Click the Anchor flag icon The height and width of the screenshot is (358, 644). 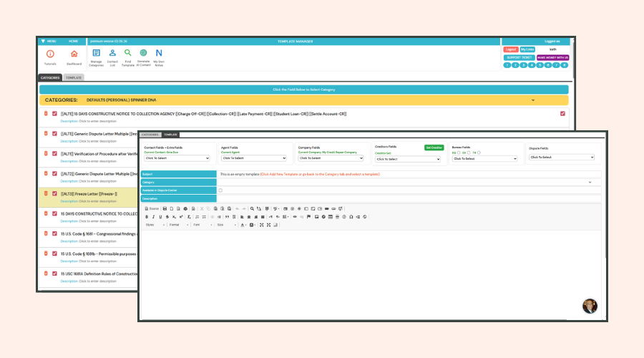(309, 217)
